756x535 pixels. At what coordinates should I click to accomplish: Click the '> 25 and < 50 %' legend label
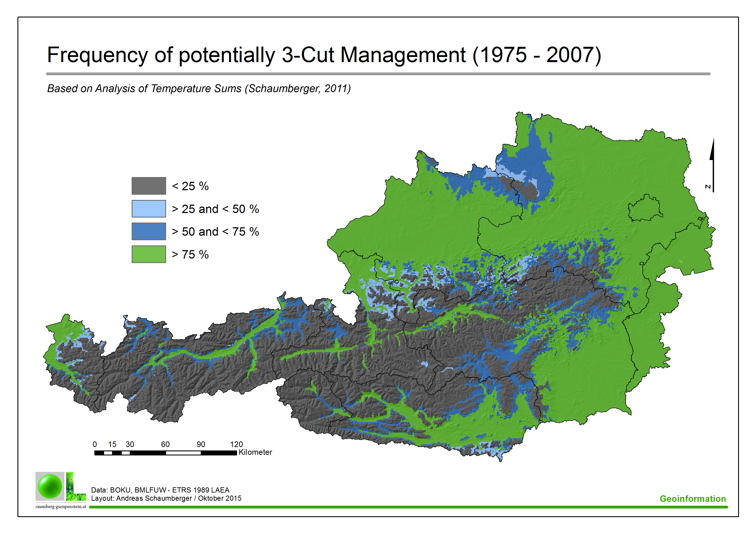coord(216,209)
